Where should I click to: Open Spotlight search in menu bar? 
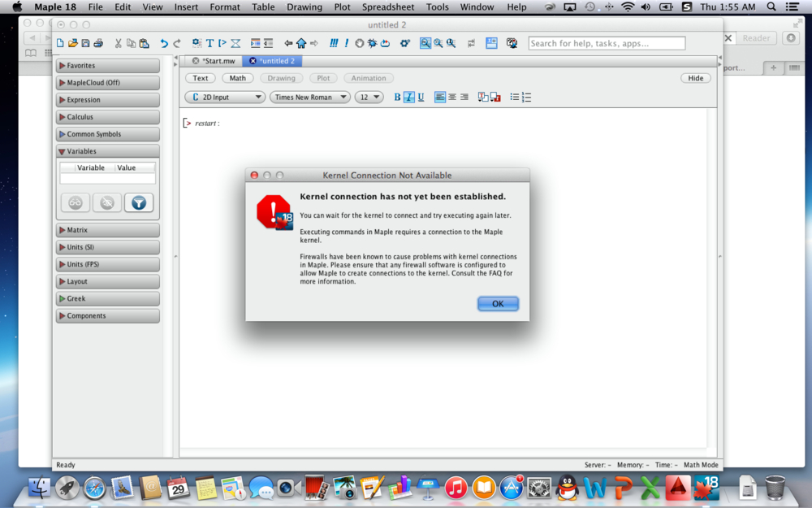point(771,7)
